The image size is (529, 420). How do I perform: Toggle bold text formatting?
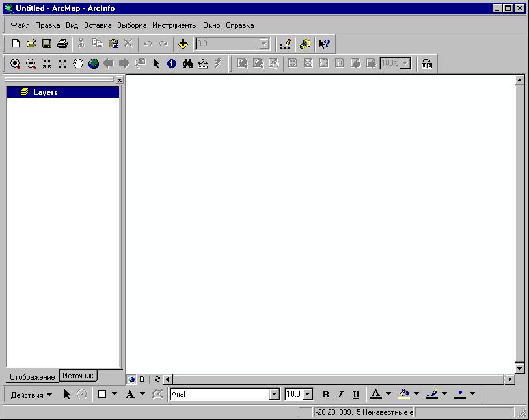click(x=325, y=394)
